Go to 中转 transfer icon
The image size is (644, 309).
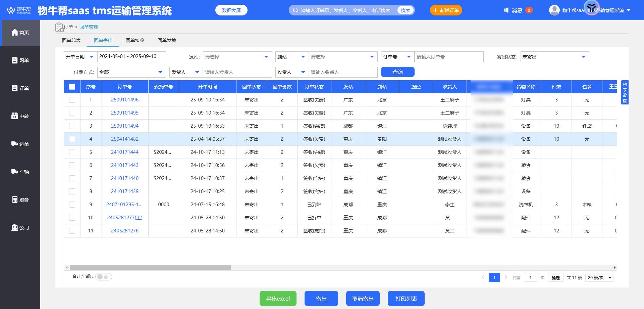point(14,116)
